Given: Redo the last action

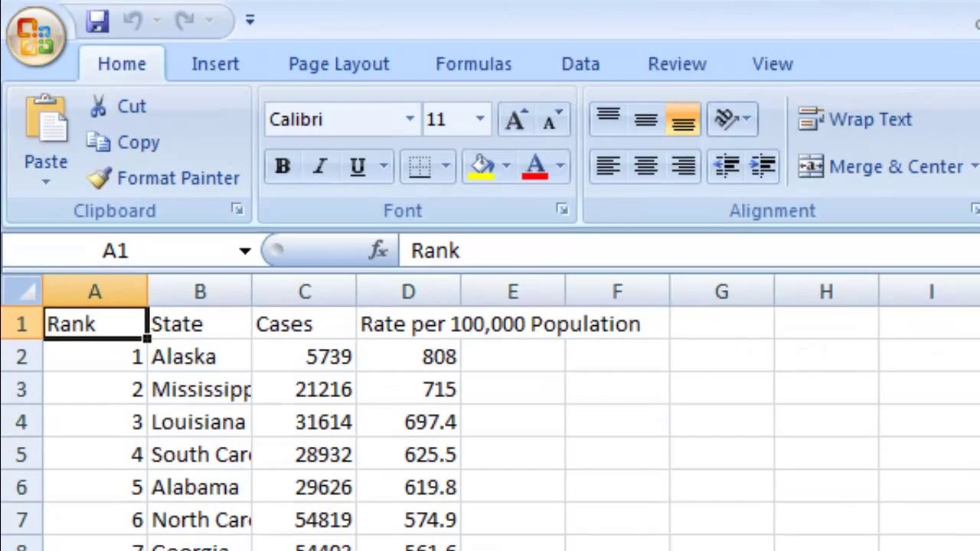Looking at the screenshot, I should click(185, 21).
